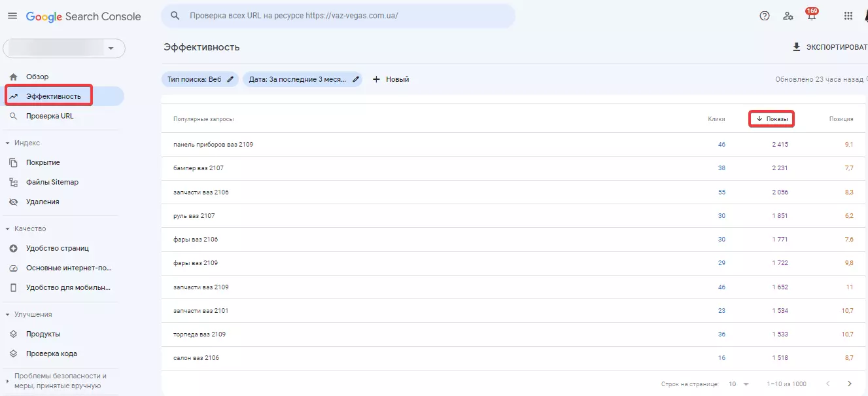The image size is (868, 396).
Task: Click the search magnifier icon in URL bar
Action: tap(175, 16)
